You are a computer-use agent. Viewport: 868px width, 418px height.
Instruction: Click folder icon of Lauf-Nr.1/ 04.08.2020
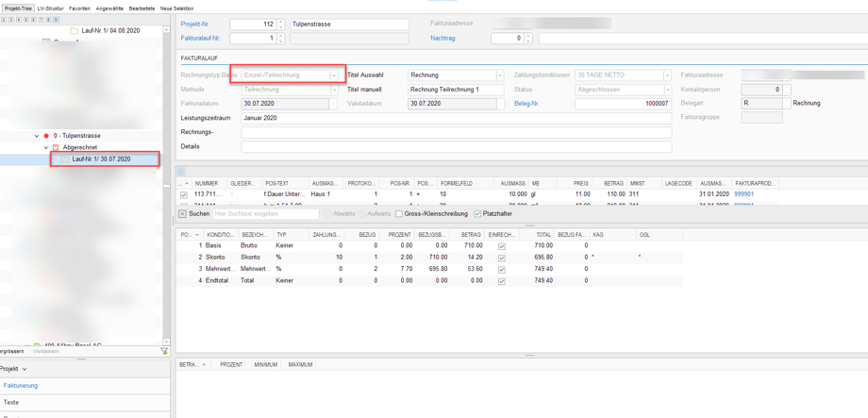tap(75, 30)
